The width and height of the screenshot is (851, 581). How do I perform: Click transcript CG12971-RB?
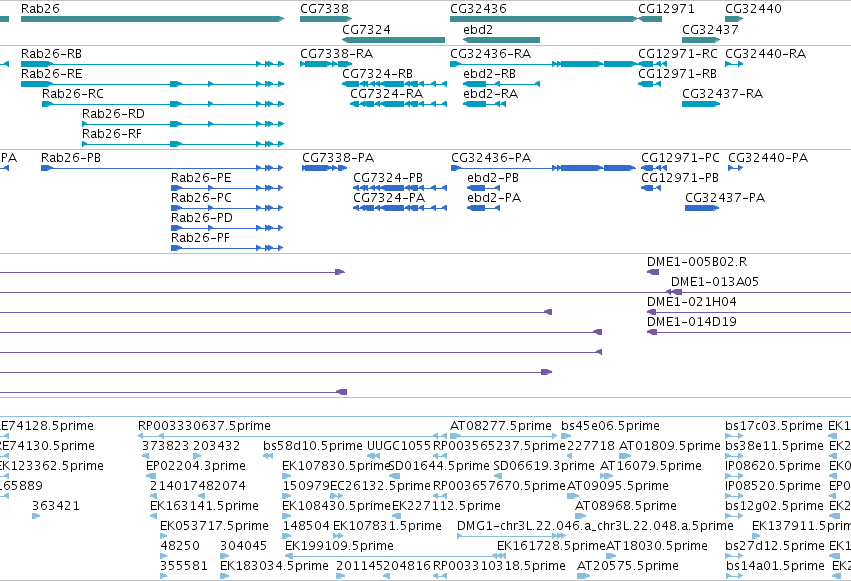click(649, 84)
